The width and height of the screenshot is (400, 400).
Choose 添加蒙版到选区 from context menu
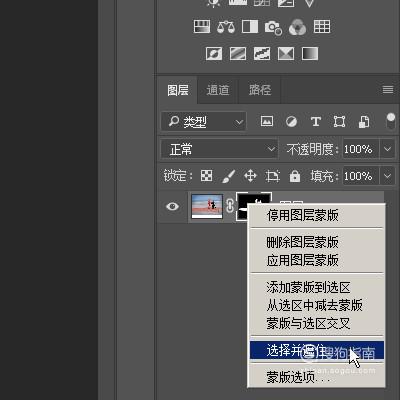317,287
